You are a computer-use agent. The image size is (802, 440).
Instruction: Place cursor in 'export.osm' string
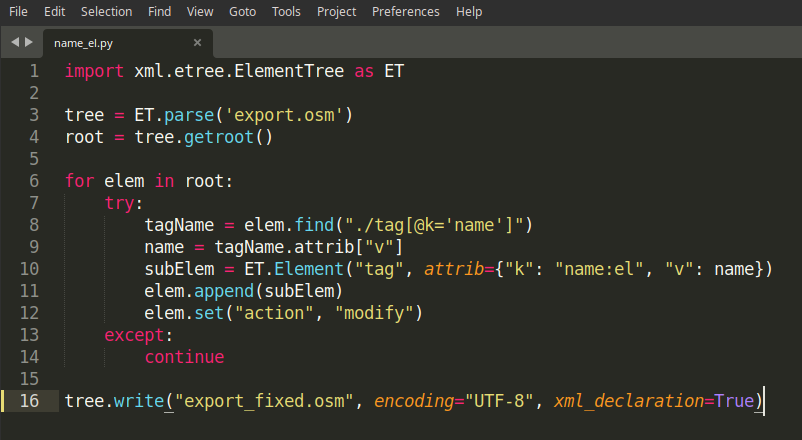(284, 115)
